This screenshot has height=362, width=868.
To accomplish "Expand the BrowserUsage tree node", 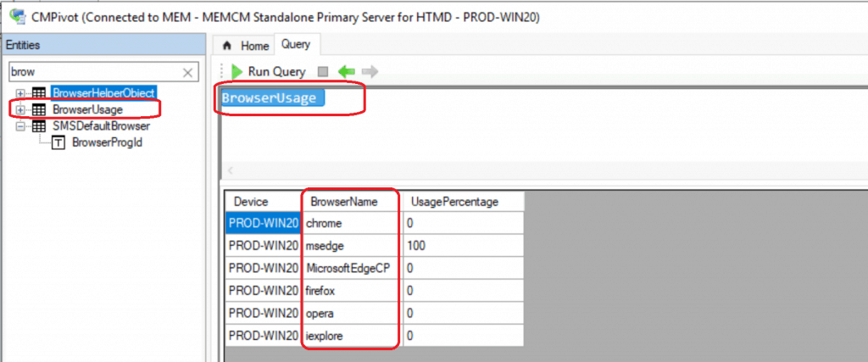I will [21, 110].
